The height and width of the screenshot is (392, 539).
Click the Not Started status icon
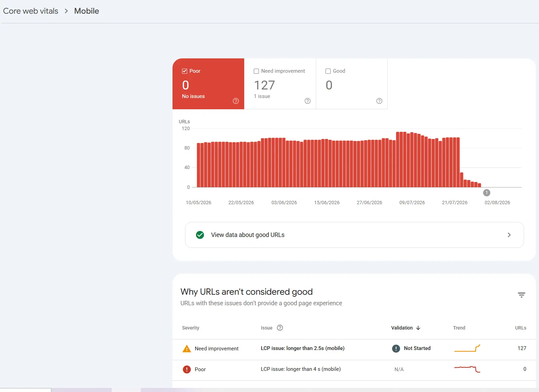[x=396, y=348]
